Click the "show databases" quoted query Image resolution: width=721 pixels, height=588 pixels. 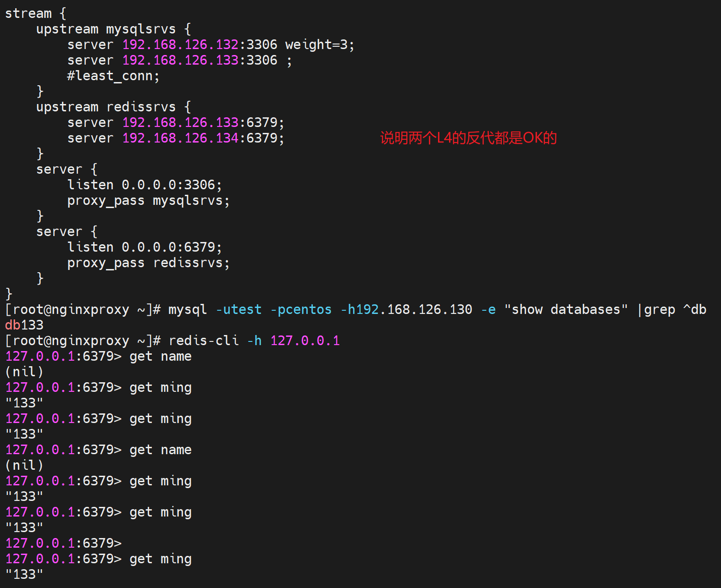(566, 310)
